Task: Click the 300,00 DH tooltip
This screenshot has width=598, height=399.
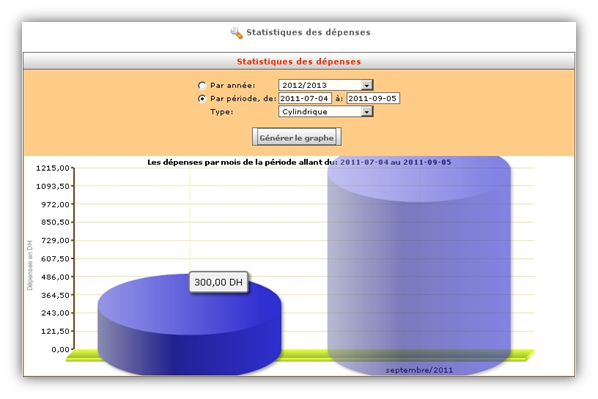Action: (219, 282)
